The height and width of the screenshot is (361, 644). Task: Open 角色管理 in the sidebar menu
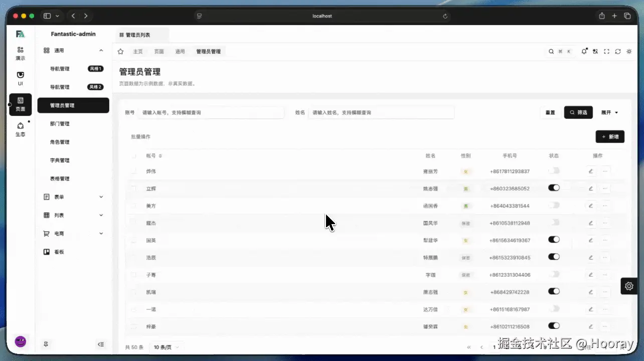tap(73, 142)
